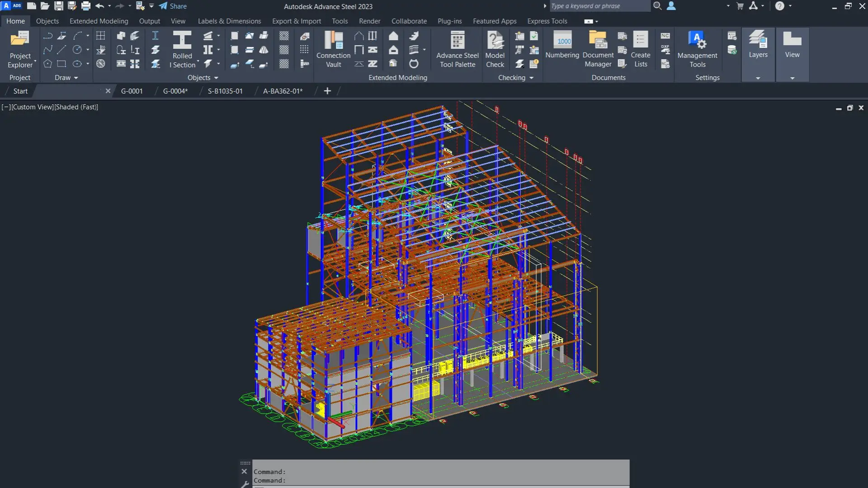868x488 pixels.
Task: Select the Rolled I Section tool
Action: pyautogui.click(x=182, y=49)
